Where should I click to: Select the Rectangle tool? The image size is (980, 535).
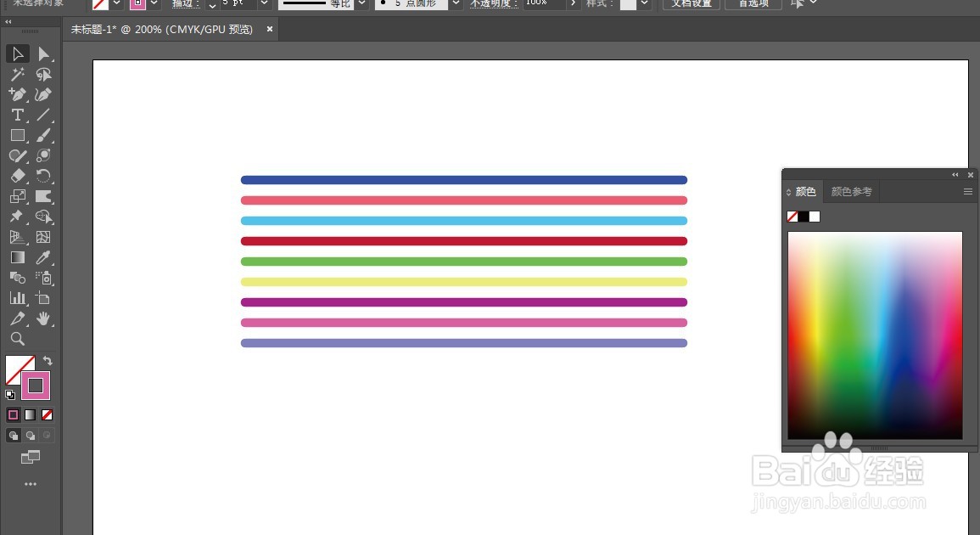[x=17, y=135]
